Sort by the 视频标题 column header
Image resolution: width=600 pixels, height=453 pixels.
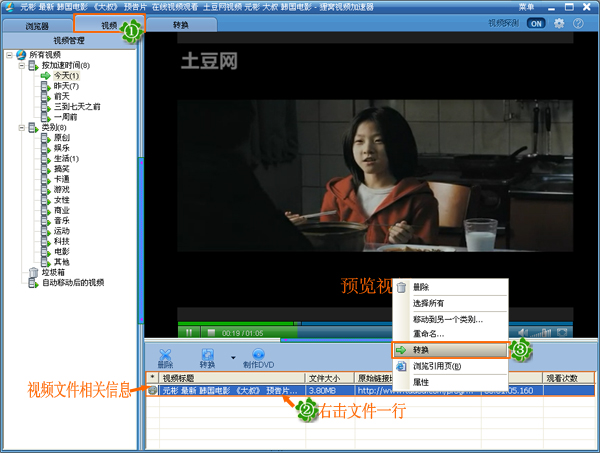click(x=232, y=378)
